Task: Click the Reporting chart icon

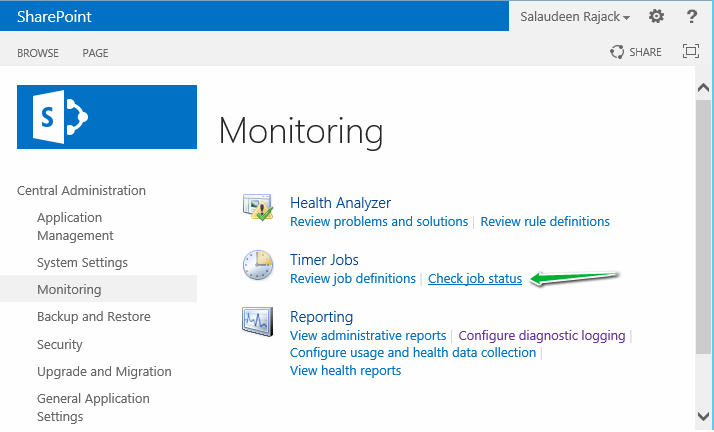Action: (258, 321)
